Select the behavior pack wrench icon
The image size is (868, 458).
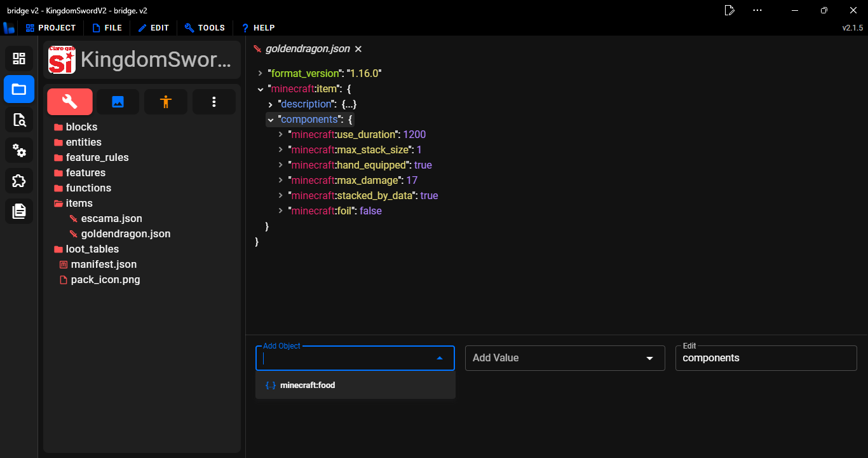[69, 101]
